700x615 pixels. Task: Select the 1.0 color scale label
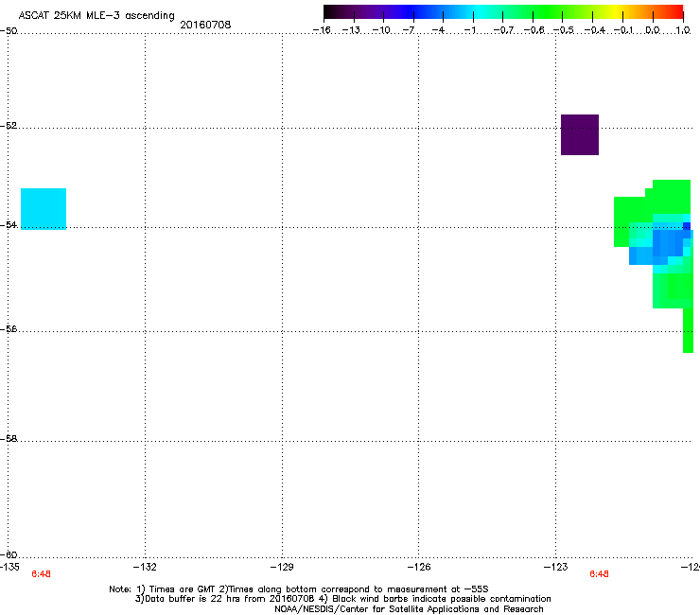tap(683, 30)
